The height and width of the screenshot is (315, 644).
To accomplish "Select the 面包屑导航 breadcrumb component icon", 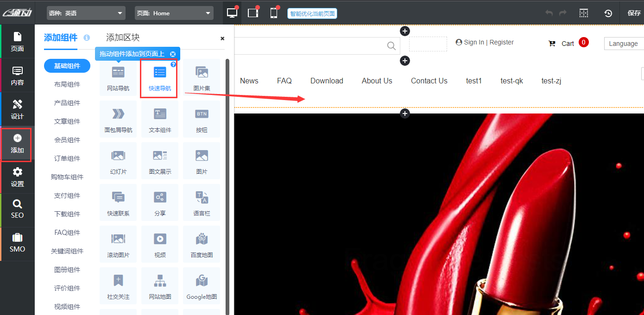I will point(118,114).
